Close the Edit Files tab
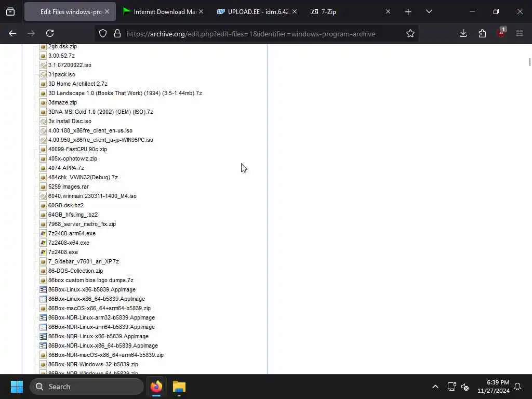 [x=107, y=12]
